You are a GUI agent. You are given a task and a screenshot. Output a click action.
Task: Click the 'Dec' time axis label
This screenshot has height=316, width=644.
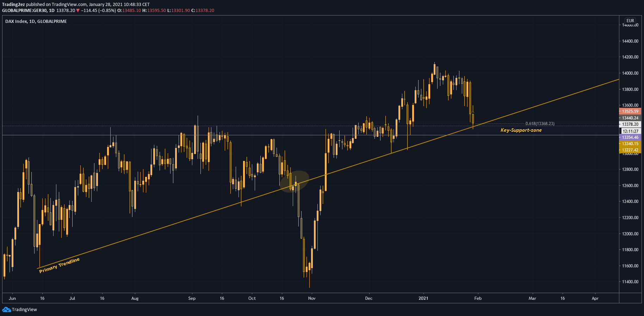tap(369, 298)
